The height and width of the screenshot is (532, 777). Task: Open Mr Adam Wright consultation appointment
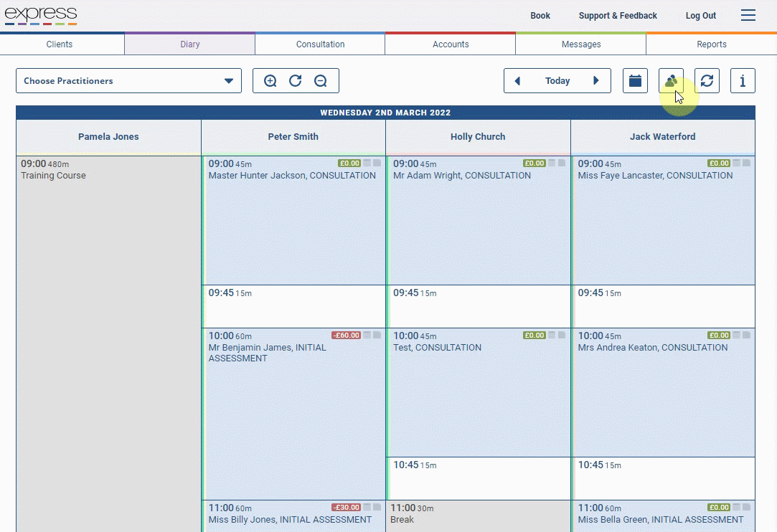479,220
